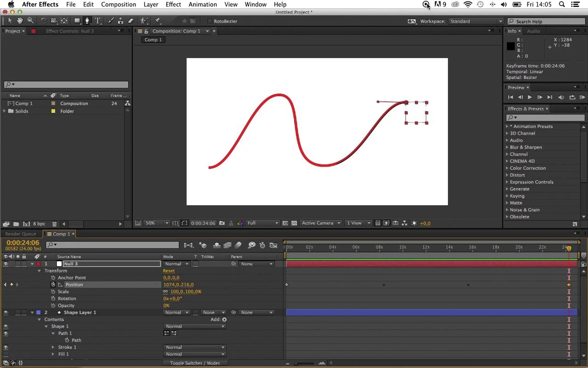Screen dimensions: 588x368
Task: Click the Reset transform link
Action: (x=169, y=271)
